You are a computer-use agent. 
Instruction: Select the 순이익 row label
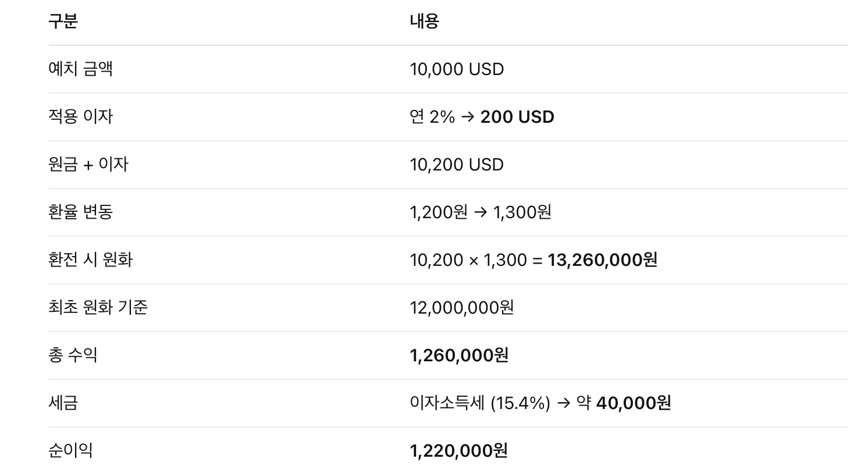70,451
